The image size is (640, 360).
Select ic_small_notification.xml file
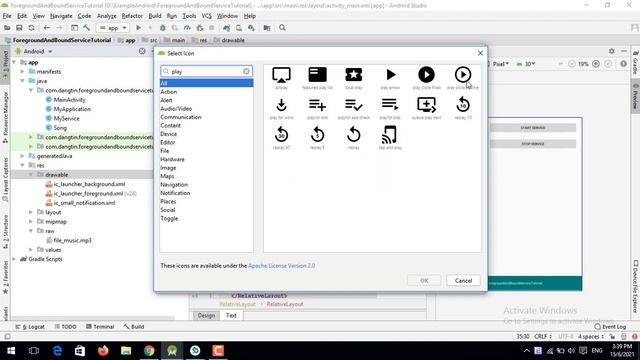(x=84, y=203)
